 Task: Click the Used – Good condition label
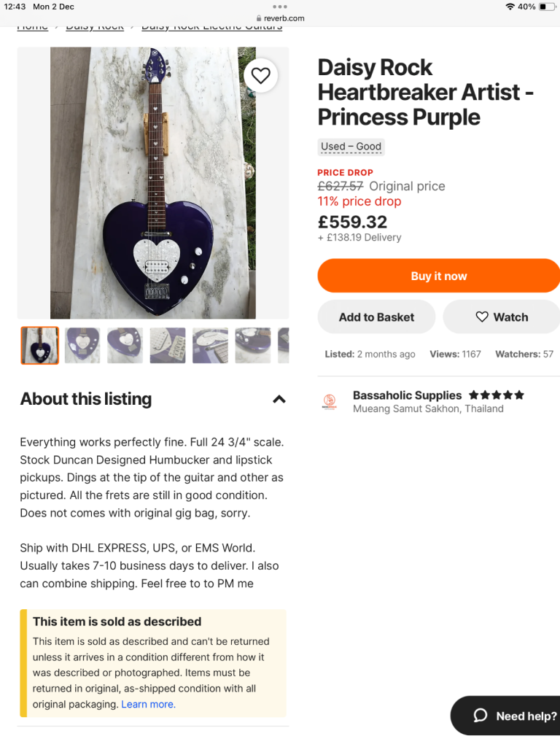[351, 147]
